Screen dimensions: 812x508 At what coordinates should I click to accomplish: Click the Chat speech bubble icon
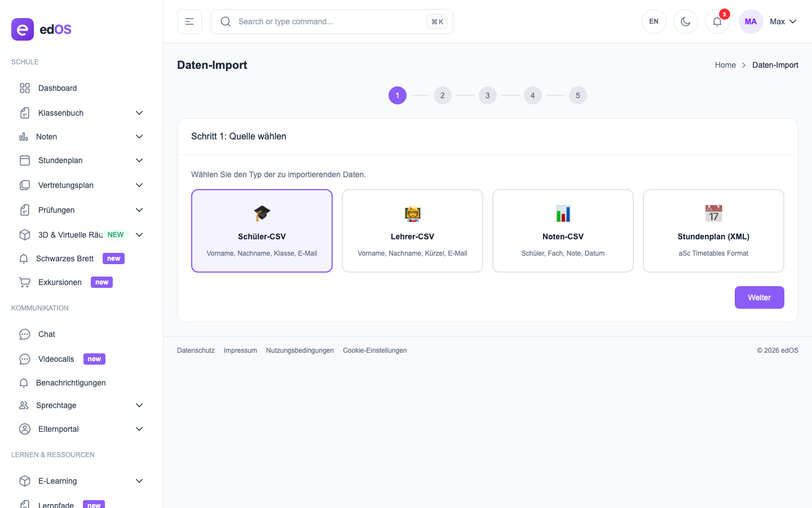(25, 334)
